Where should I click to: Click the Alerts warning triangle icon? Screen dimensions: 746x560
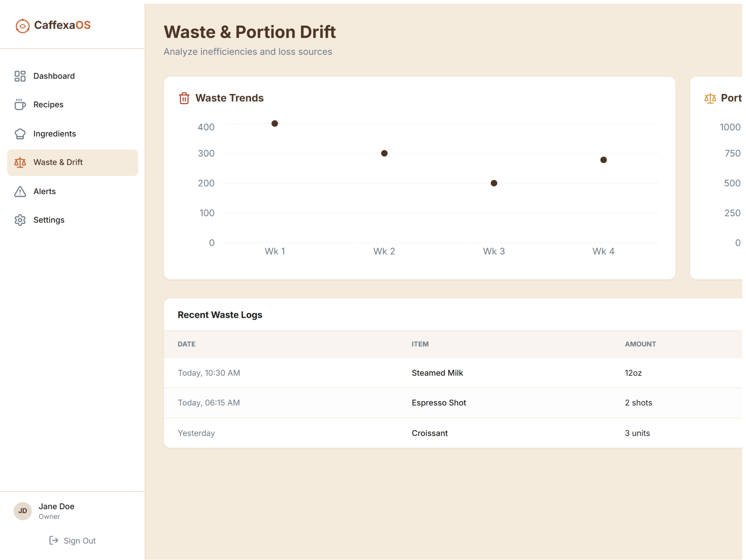pyautogui.click(x=20, y=191)
